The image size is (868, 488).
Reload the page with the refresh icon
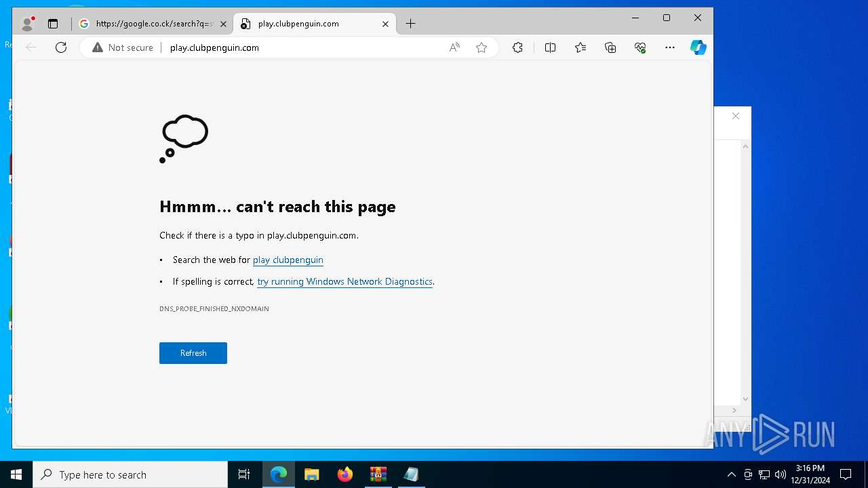coord(61,47)
